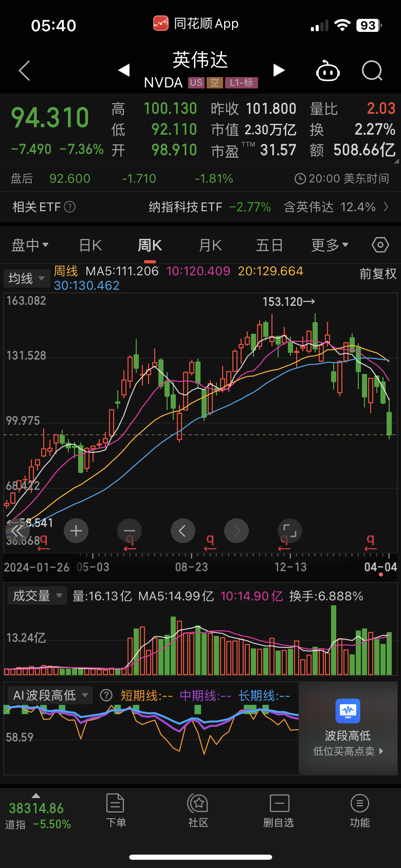Screen dimensions: 401x868
Task: Switch to 日K tab
Action: [x=90, y=245]
